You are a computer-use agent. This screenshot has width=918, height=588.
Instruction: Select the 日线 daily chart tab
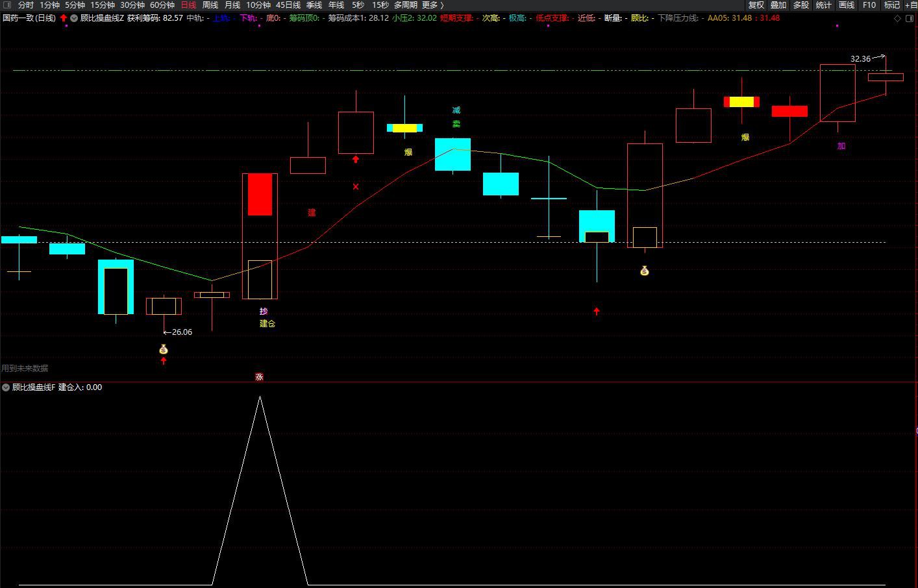(x=188, y=5)
